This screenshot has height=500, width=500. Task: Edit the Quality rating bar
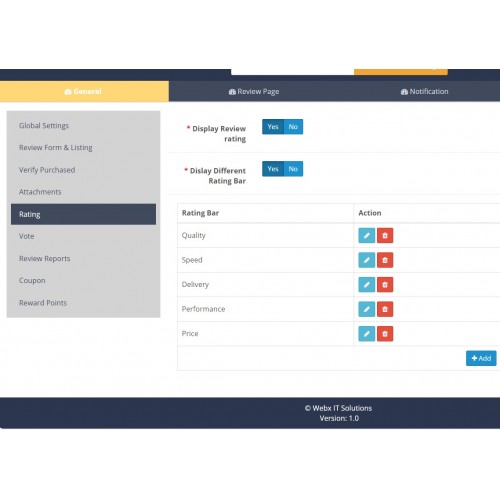tap(367, 235)
